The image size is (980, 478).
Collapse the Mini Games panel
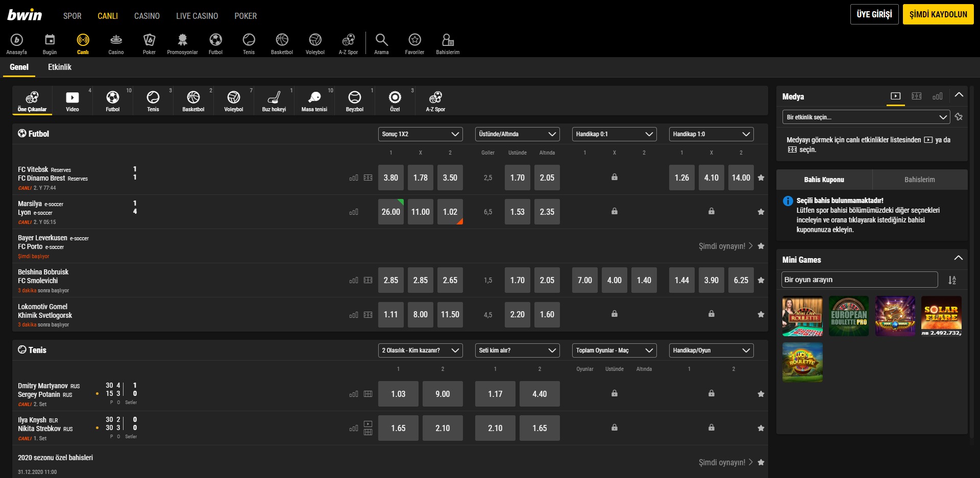tap(959, 258)
